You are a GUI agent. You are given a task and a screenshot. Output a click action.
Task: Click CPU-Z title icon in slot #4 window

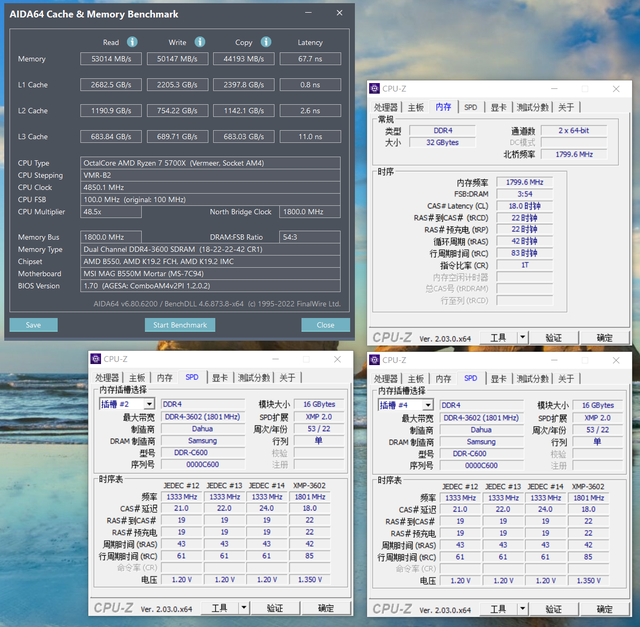[374, 359]
